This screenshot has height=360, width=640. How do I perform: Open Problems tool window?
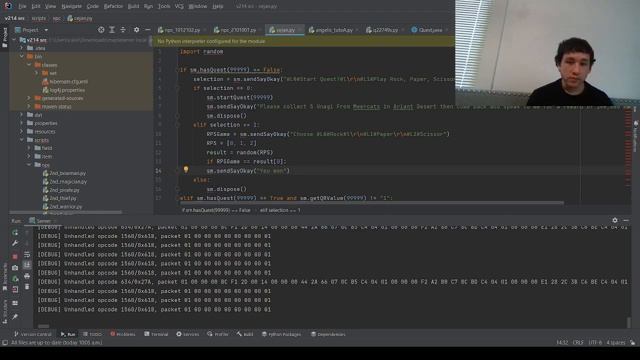[x=122, y=334]
